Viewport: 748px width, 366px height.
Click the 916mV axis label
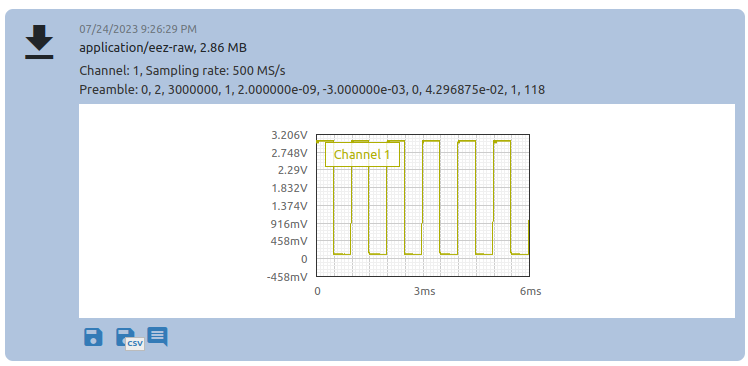point(289,224)
